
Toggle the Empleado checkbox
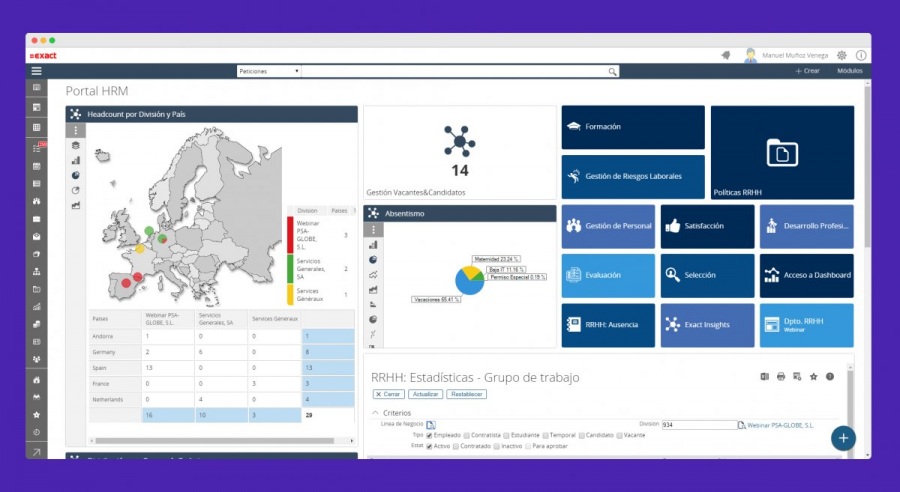click(x=429, y=436)
